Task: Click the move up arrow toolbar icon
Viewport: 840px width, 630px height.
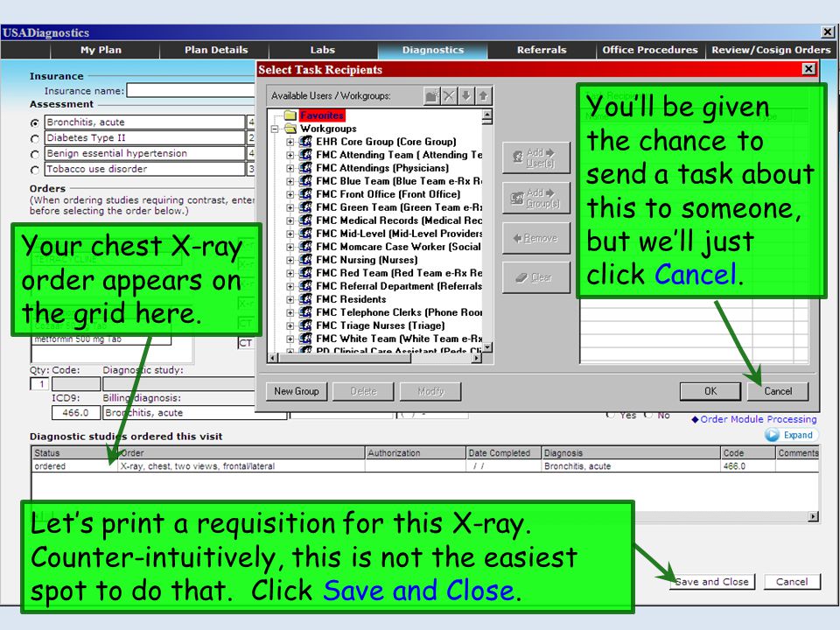Action: (483, 96)
